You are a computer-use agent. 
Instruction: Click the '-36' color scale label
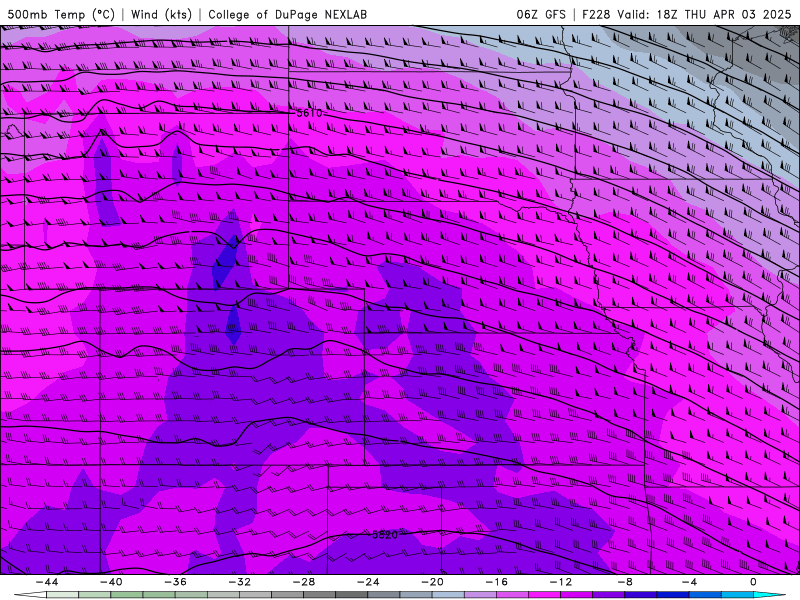(x=176, y=582)
